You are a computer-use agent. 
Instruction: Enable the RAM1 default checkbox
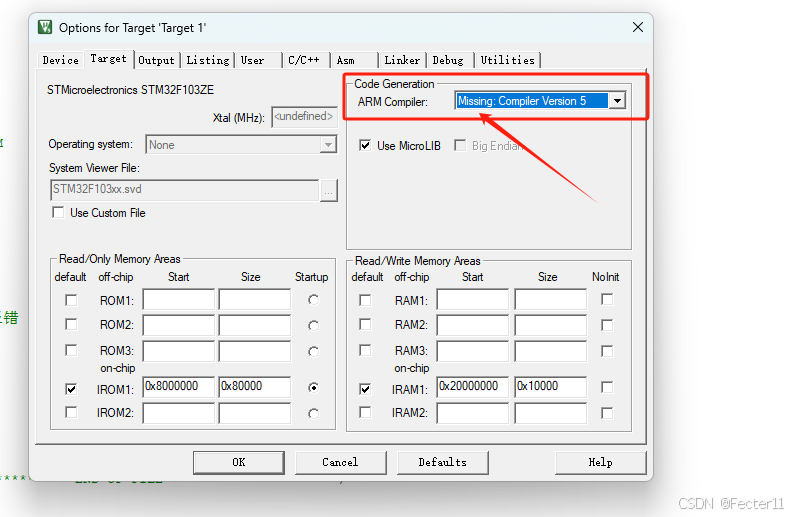365,300
